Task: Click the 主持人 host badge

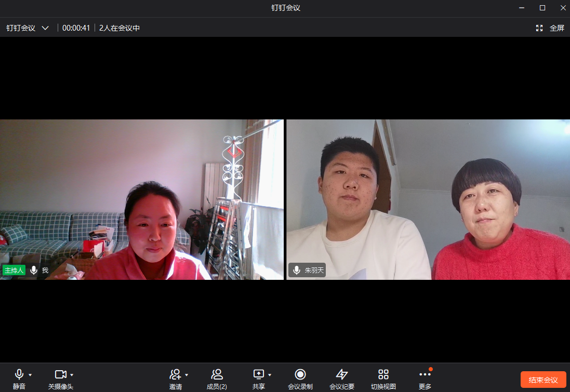Action: (x=14, y=269)
